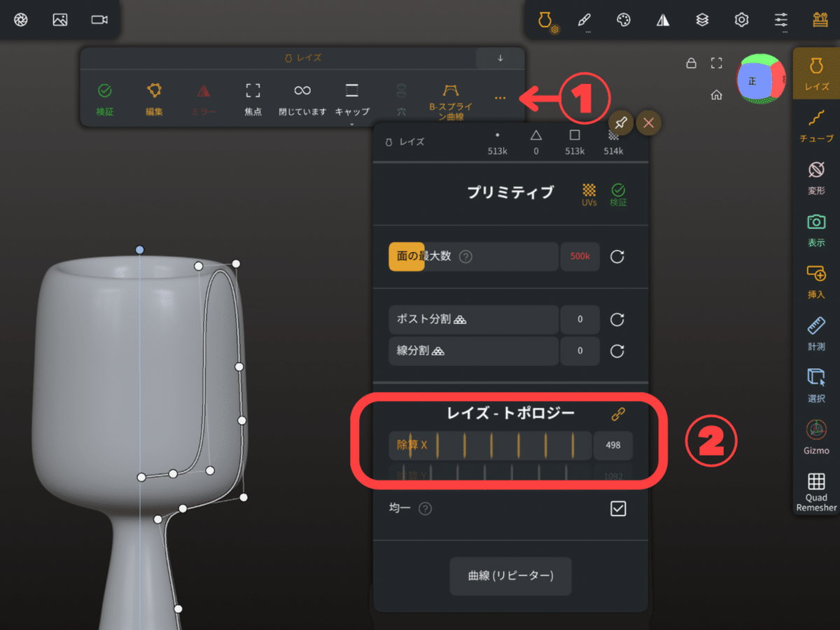Open the symmetry triangle icon
This screenshot has height=630, width=840.
663,20
